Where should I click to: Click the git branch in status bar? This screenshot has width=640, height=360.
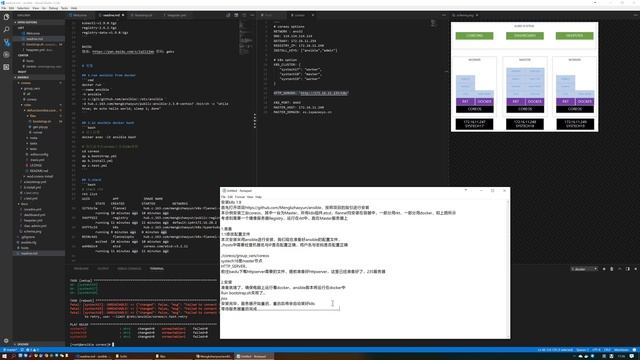10,350
